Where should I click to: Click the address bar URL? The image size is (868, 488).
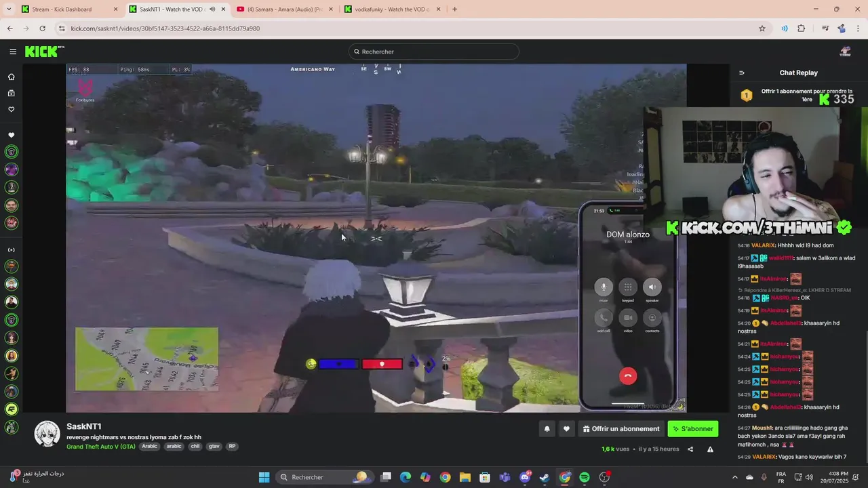(x=165, y=28)
